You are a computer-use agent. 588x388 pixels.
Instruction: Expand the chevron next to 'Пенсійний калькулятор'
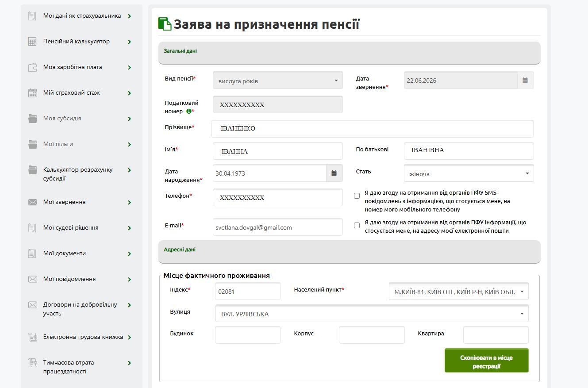[x=130, y=42]
